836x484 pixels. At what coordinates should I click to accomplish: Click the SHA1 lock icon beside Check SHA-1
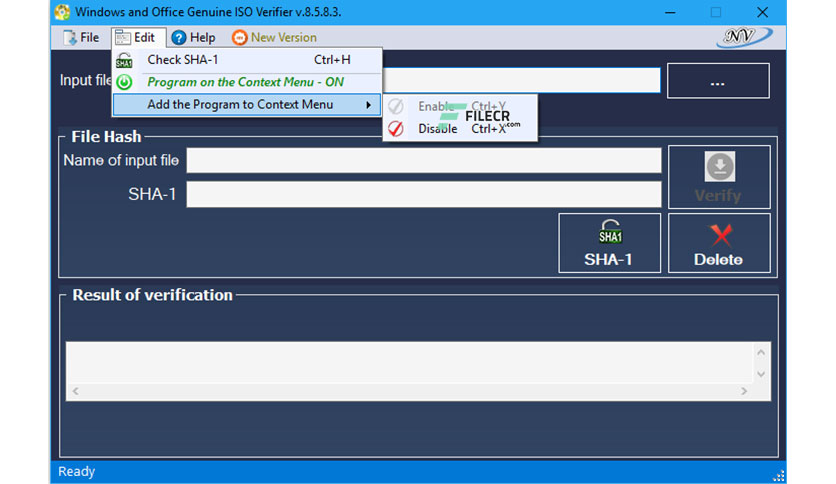click(124, 60)
